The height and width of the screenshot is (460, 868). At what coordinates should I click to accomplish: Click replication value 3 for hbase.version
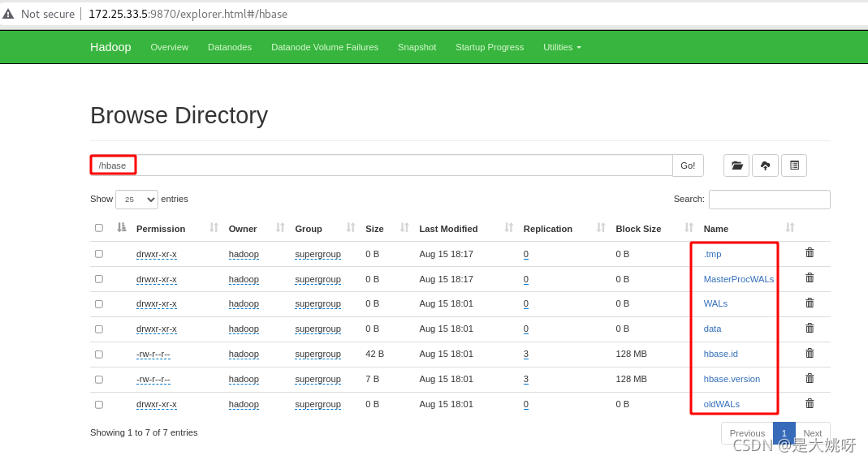pos(526,380)
